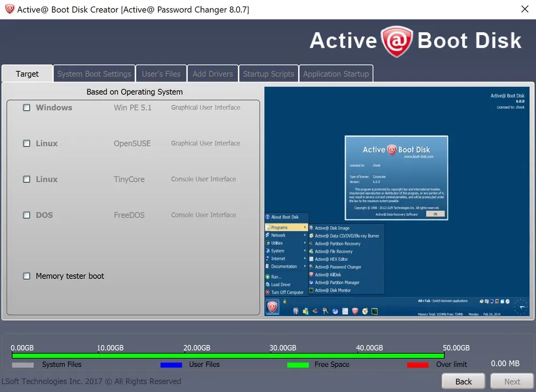
Task: Start Active@ Data CD/DVD/Blu-ray Burner
Action: 346,235
